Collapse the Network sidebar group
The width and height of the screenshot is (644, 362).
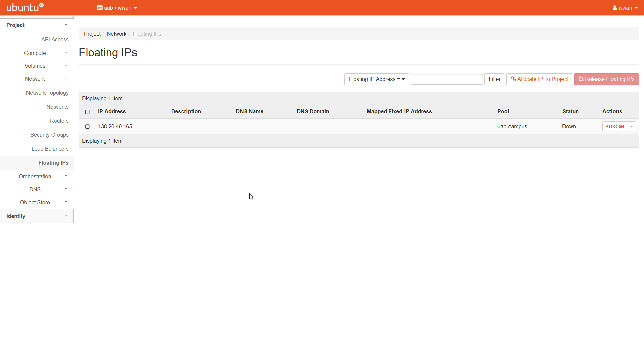pyautogui.click(x=37, y=79)
